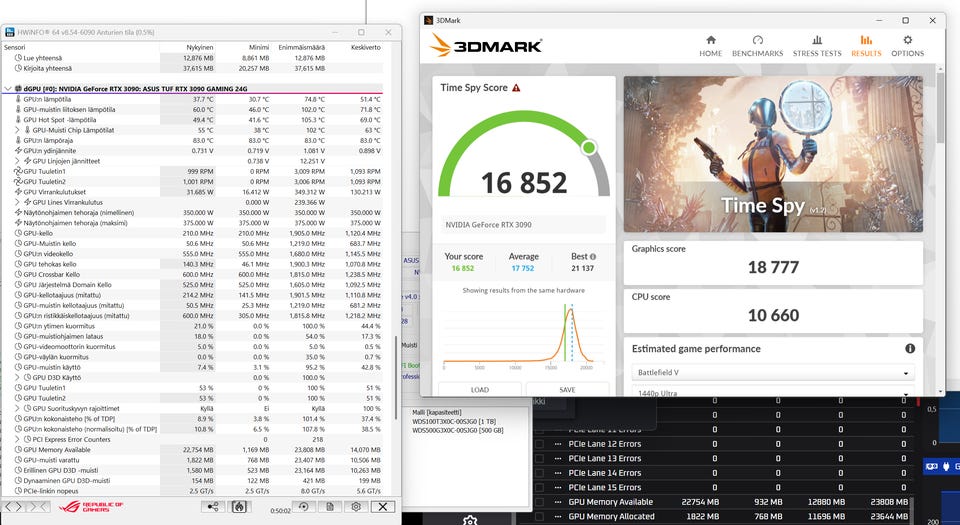Image resolution: width=960 pixels, height=525 pixels.
Task: Open HWiNFO sensor settings gear
Action: (356, 507)
